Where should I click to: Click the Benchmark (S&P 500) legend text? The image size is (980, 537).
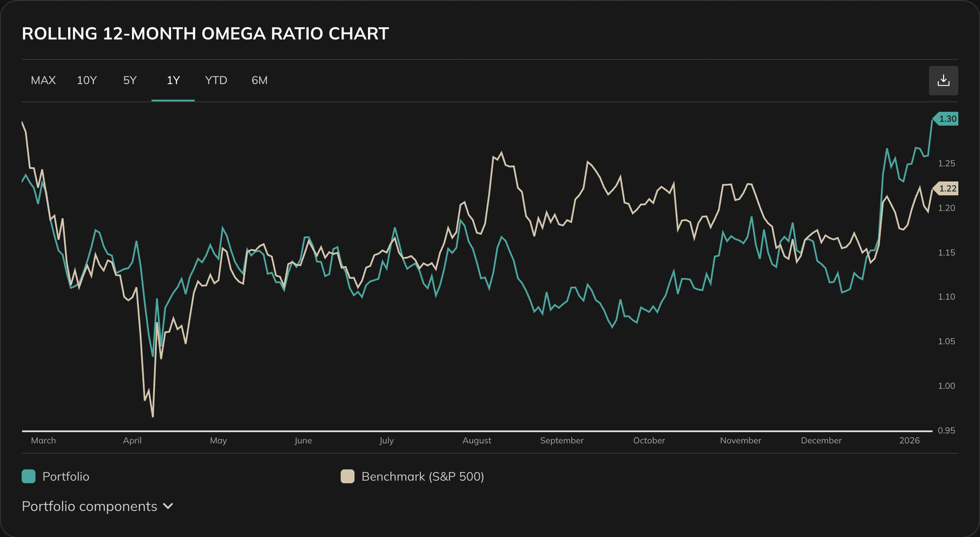pyautogui.click(x=423, y=476)
